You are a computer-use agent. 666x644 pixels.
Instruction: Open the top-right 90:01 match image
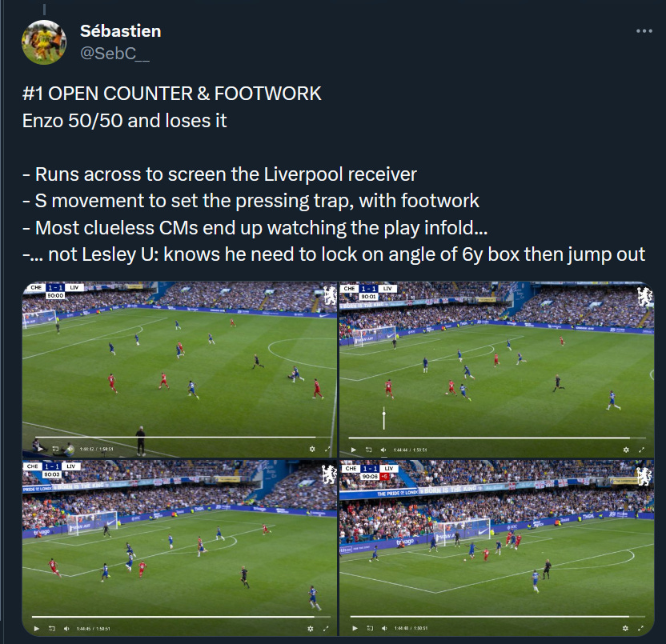496,370
